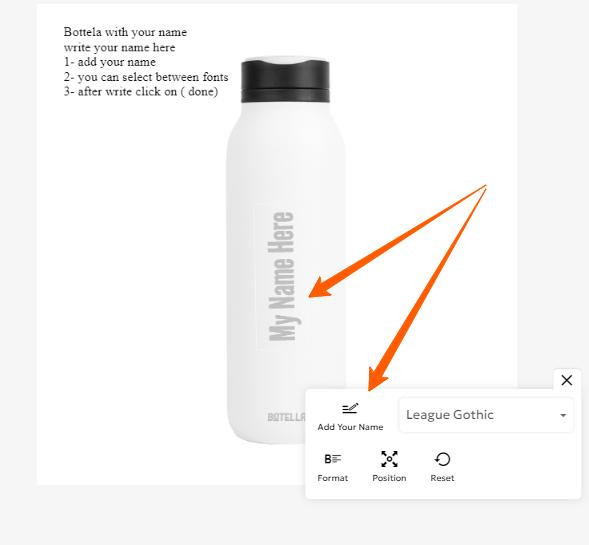
Task: Open the League Gothic font dropdown
Action: click(x=486, y=415)
